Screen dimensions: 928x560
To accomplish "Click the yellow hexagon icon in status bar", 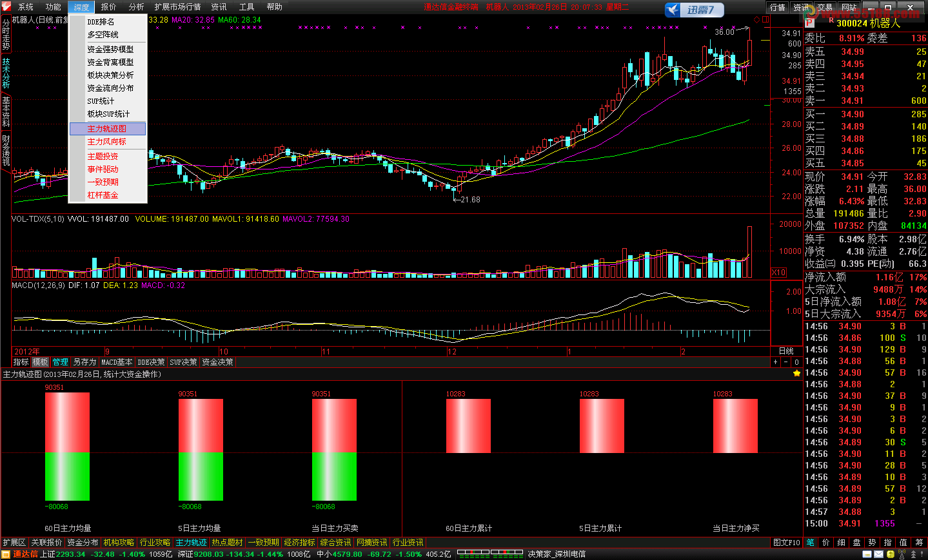I will tap(891, 554).
